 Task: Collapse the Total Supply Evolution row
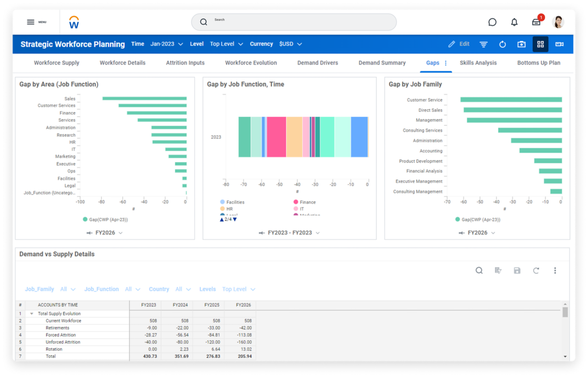pyautogui.click(x=32, y=314)
